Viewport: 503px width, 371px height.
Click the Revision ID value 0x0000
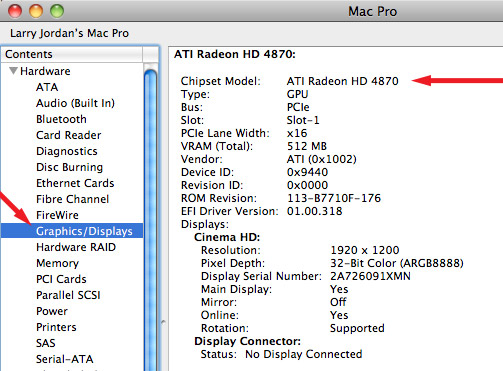(x=307, y=185)
